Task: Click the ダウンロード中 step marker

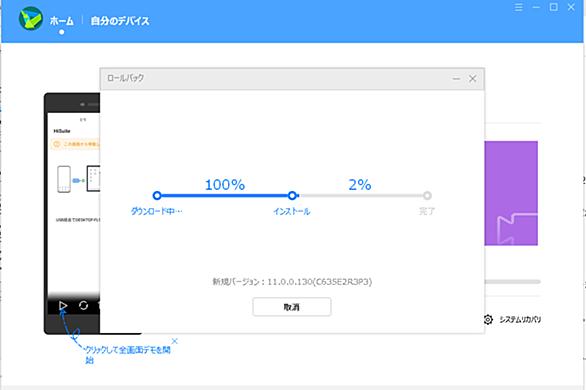Action: pyautogui.click(x=157, y=195)
